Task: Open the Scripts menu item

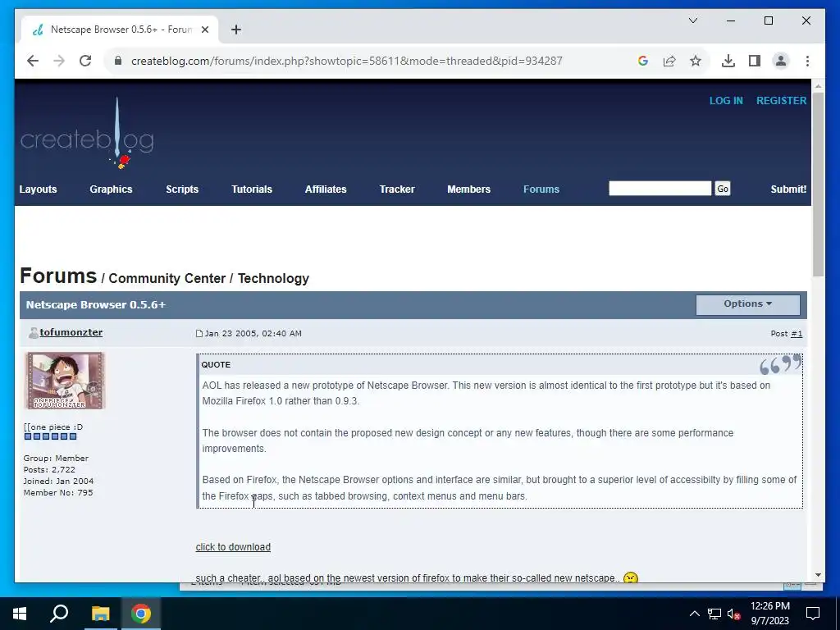Action: point(182,189)
